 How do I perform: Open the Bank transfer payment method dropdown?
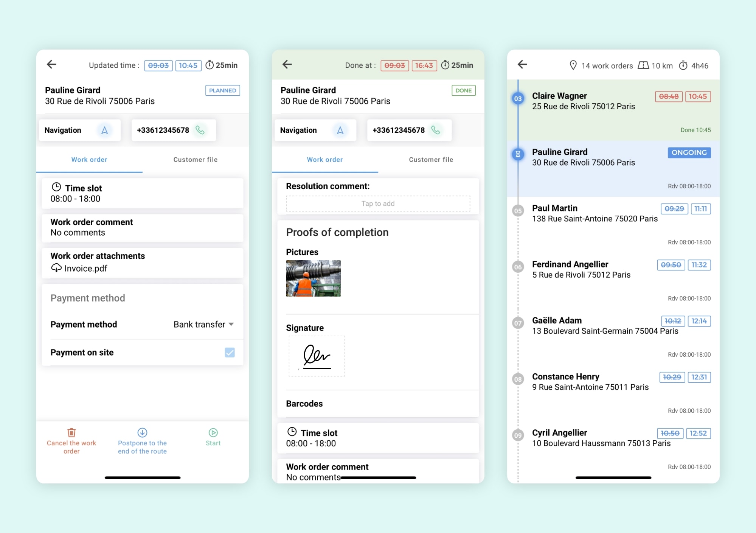(x=204, y=324)
